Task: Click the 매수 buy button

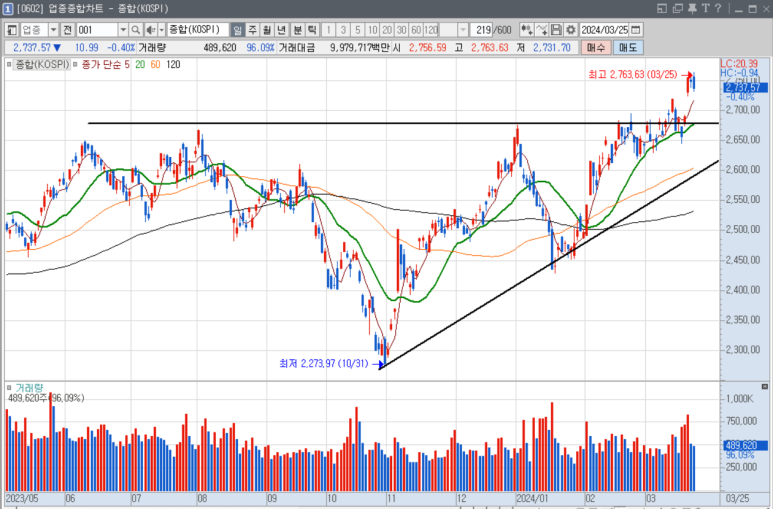Action: [596, 47]
